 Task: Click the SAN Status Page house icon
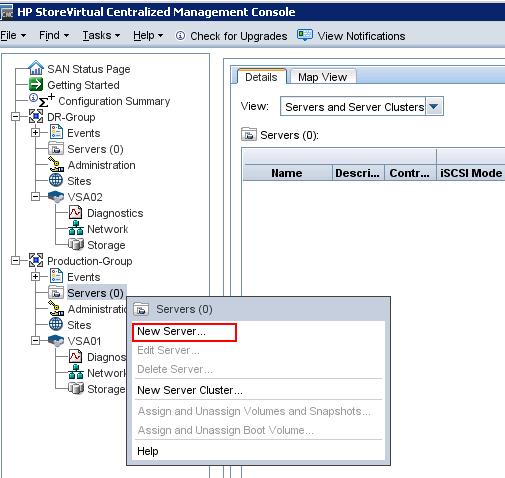click(x=36, y=68)
